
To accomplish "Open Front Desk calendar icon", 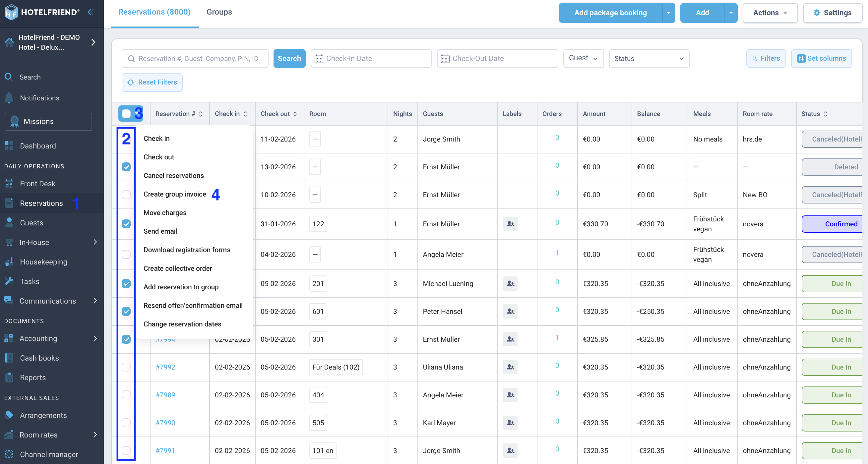I will pos(9,184).
